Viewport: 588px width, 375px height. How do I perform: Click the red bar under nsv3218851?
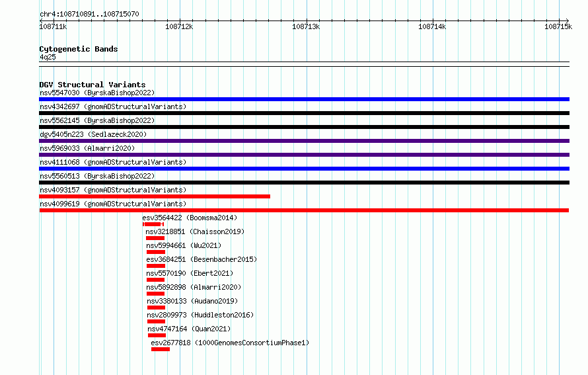pos(155,238)
